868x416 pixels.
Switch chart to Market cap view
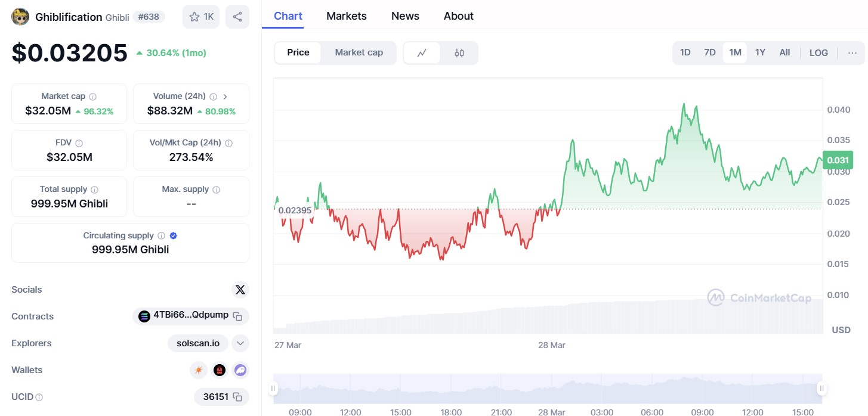tap(359, 52)
